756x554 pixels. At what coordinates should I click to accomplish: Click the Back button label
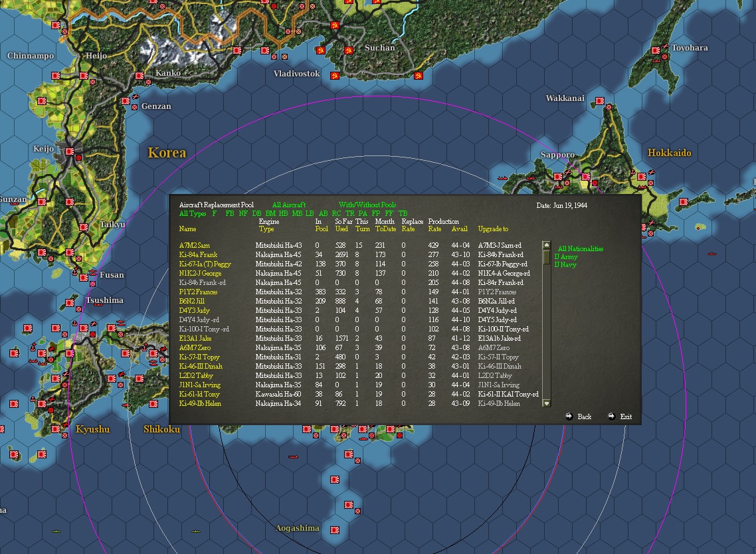click(585, 416)
